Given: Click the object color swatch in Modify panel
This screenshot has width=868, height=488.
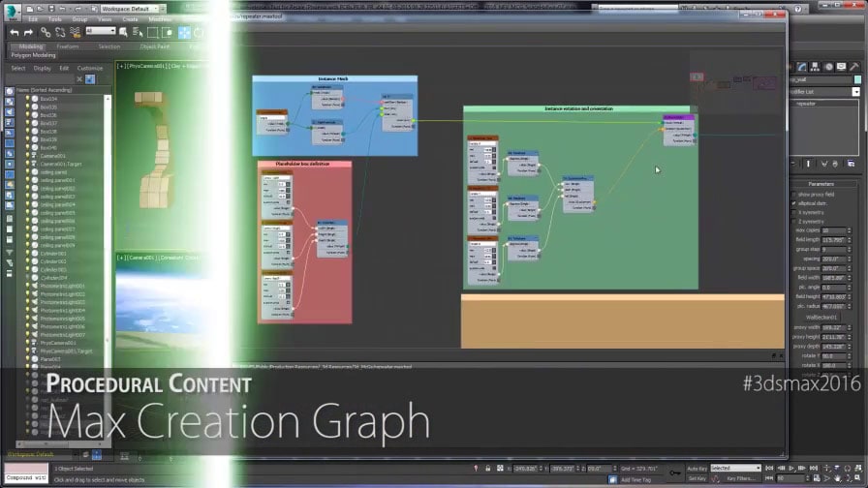Looking at the screenshot, I should point(857,79).
